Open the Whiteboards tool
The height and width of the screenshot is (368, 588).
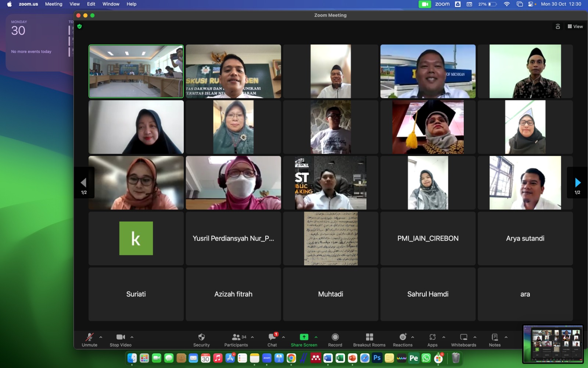click(463, 337)
